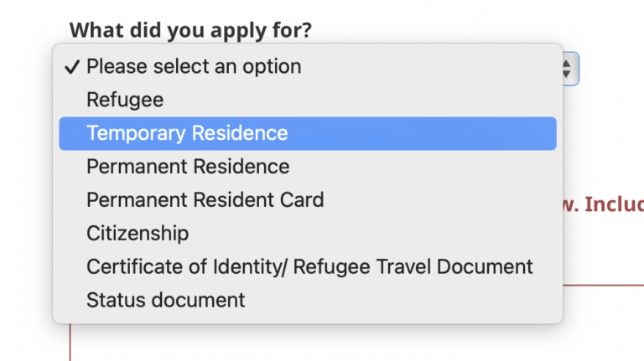Choose the option ending with Card
Viewport: 644px width, 361px height.
[x=205, y=200]
